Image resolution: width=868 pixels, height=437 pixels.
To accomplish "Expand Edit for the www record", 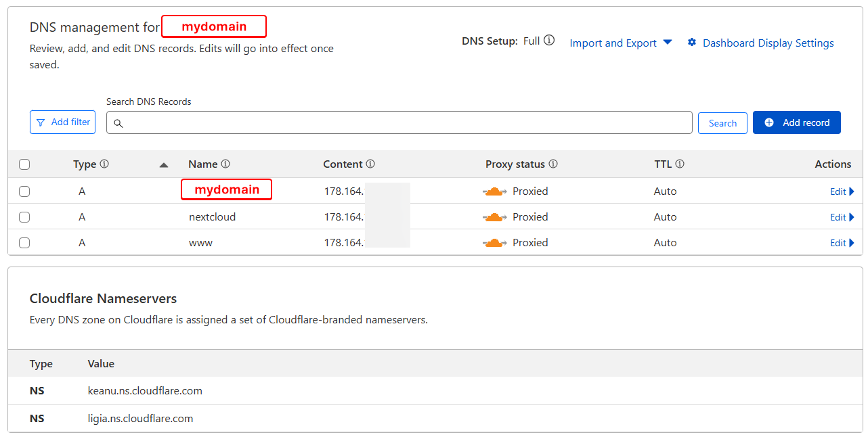I will point(842,243).
